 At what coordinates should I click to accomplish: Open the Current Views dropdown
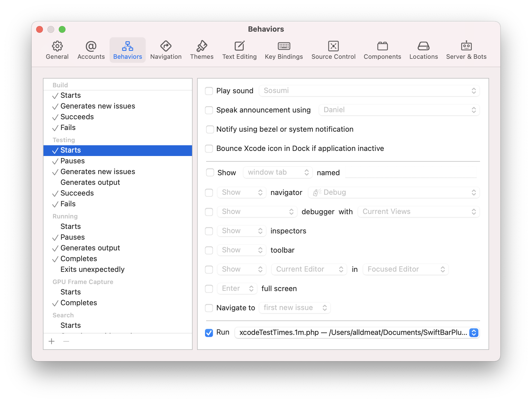[418, 212]
